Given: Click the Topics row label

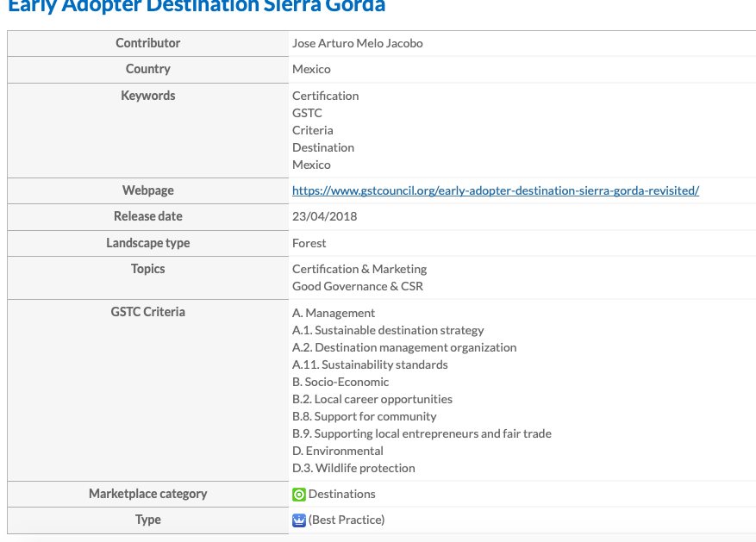Looking at the screenshot, I should [148, 269].
